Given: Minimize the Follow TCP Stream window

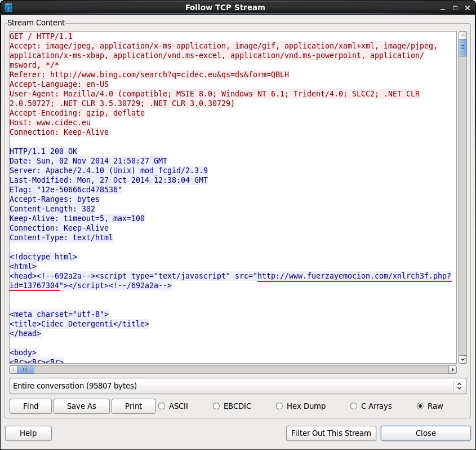Looking at the screenshot, I should pyautogui.click(x=443, y=8).
